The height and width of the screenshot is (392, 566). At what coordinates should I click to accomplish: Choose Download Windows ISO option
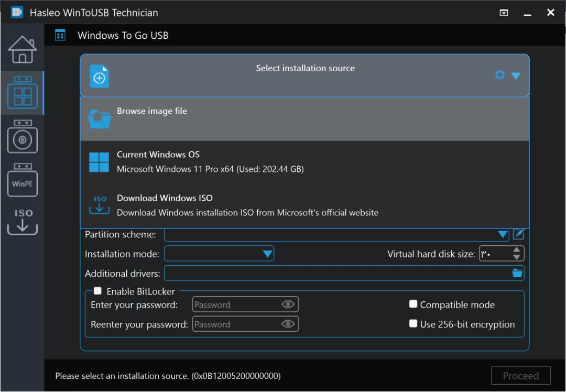304,205
